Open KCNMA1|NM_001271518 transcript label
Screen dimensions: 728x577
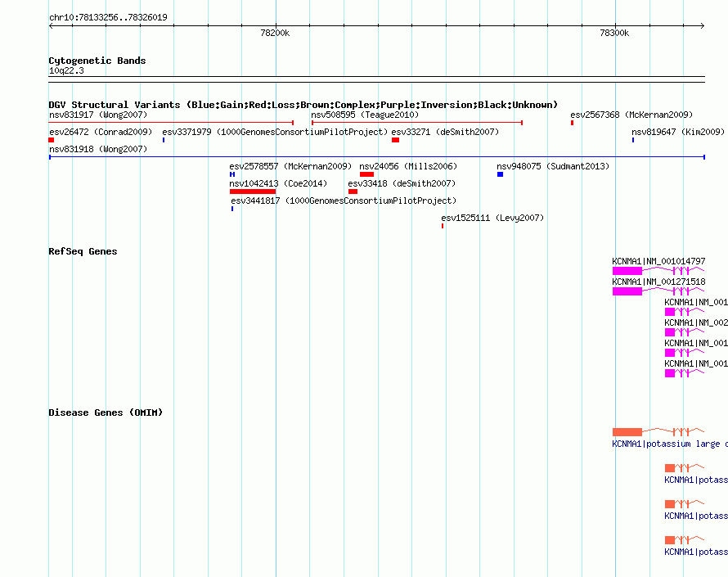click(x=658, y=282)
